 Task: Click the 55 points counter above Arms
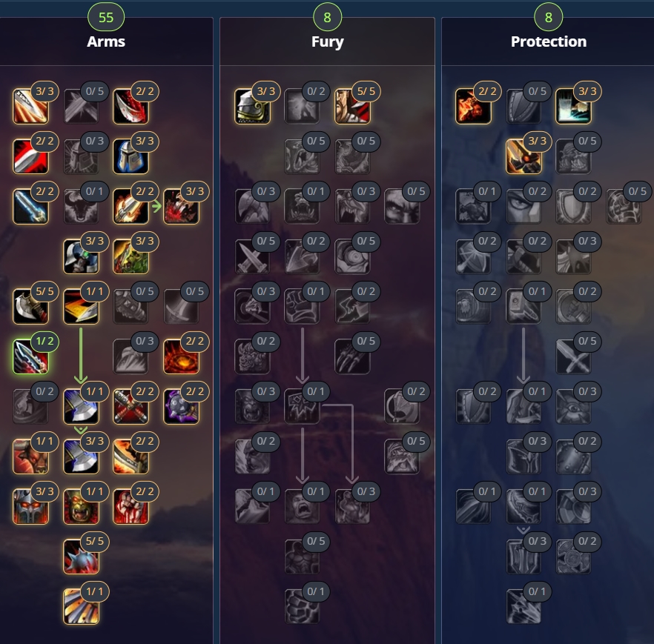(106, 17)
